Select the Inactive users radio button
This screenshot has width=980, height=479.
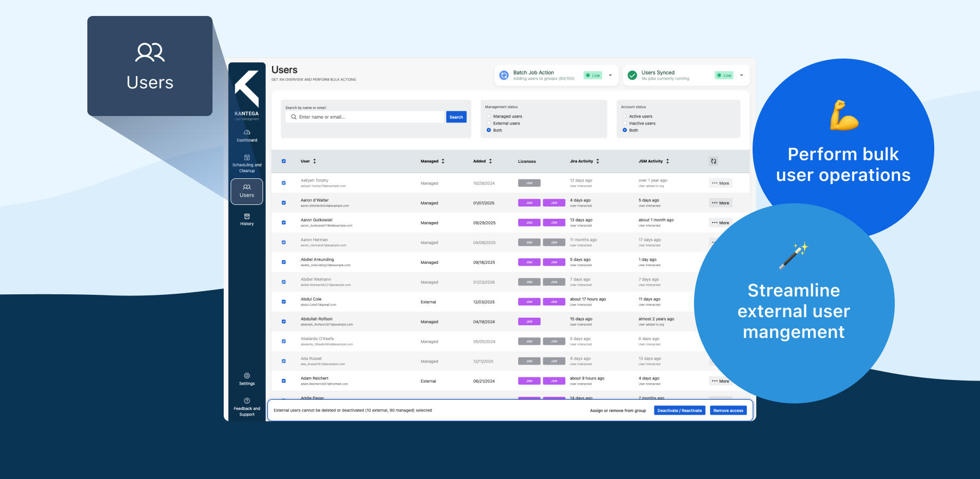click(x=625, y=123)
